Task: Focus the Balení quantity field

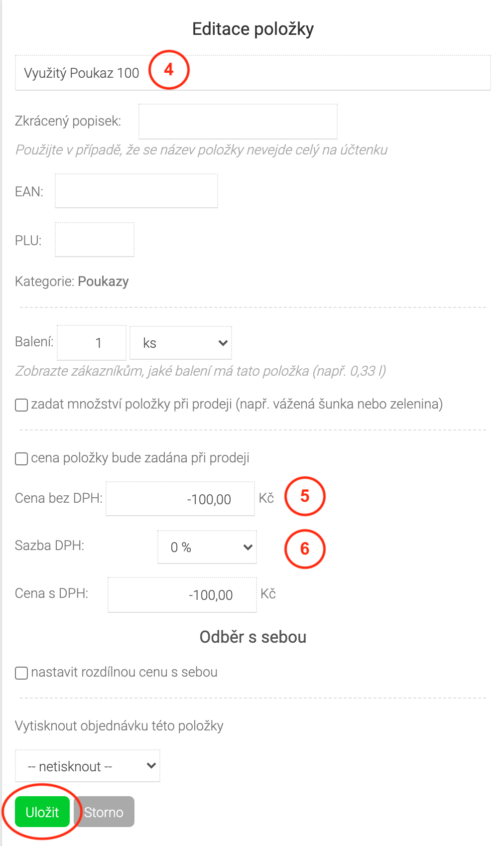Action: [92, 343]
